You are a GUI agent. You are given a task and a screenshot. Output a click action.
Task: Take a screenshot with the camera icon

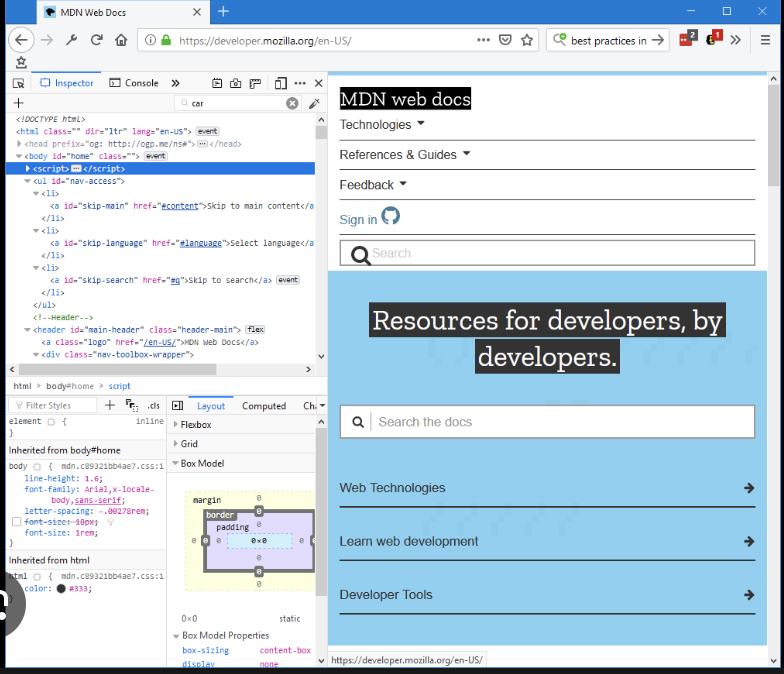pyautogui.click(x=236, y=84)
